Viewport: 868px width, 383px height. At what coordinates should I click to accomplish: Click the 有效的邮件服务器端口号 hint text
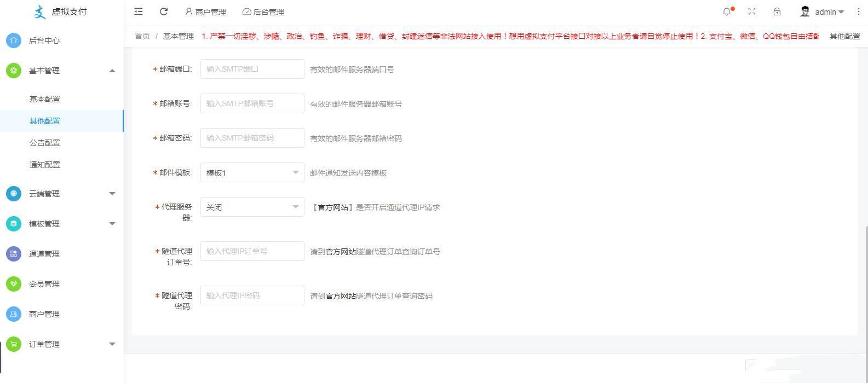[x=352, y=69]
